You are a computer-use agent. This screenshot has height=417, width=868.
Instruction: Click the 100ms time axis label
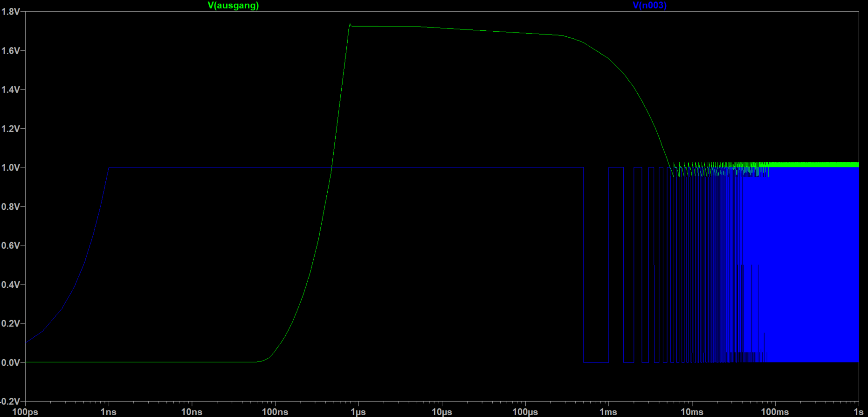(x=775, y=412)
